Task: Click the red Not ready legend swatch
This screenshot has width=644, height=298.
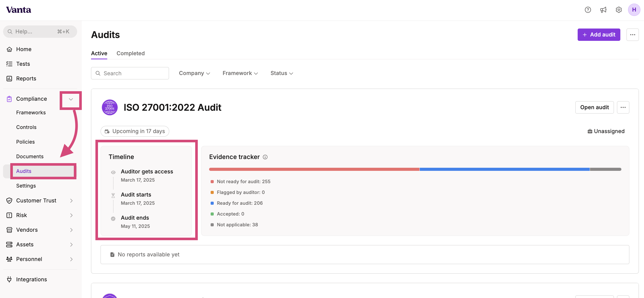Action: coord(212,182)
